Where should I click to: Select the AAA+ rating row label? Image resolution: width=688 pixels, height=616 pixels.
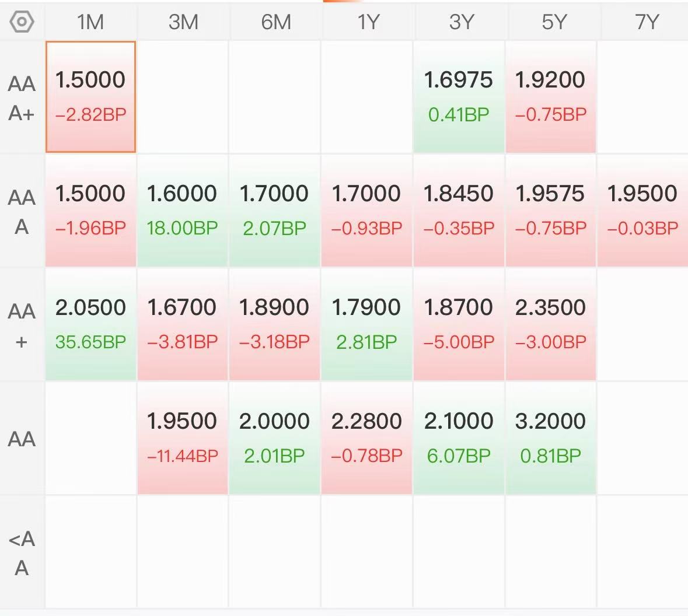(x=22, y=98)
